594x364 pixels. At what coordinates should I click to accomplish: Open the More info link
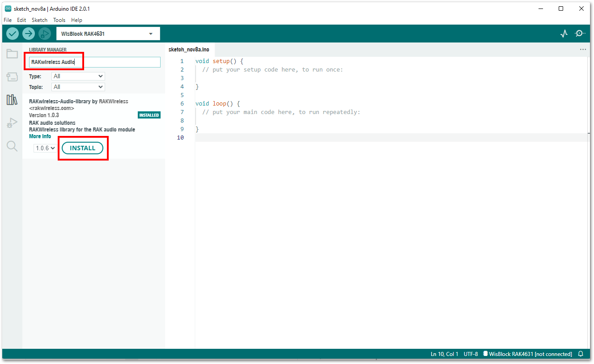coord(40,136)
